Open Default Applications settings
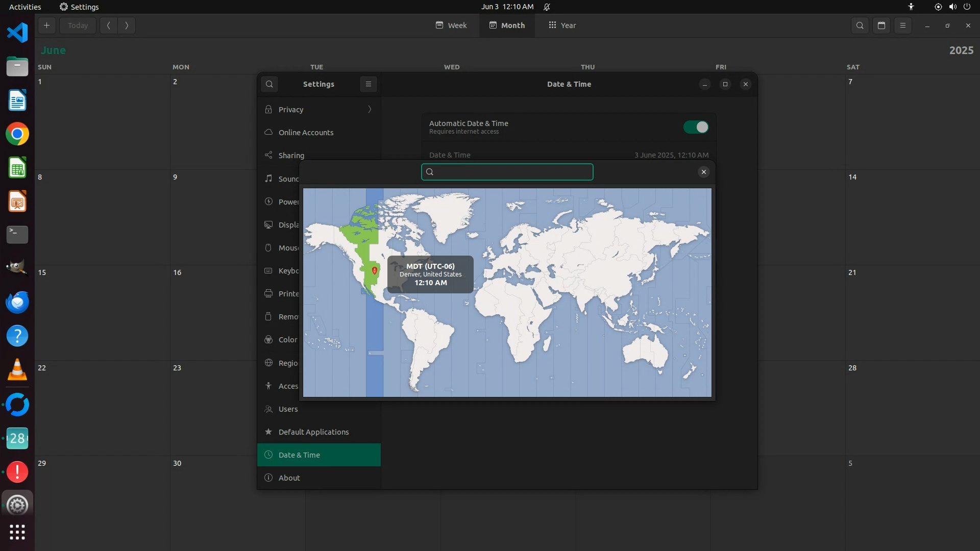Viewport: 980px width, 551px height. [x=313, y=432]
